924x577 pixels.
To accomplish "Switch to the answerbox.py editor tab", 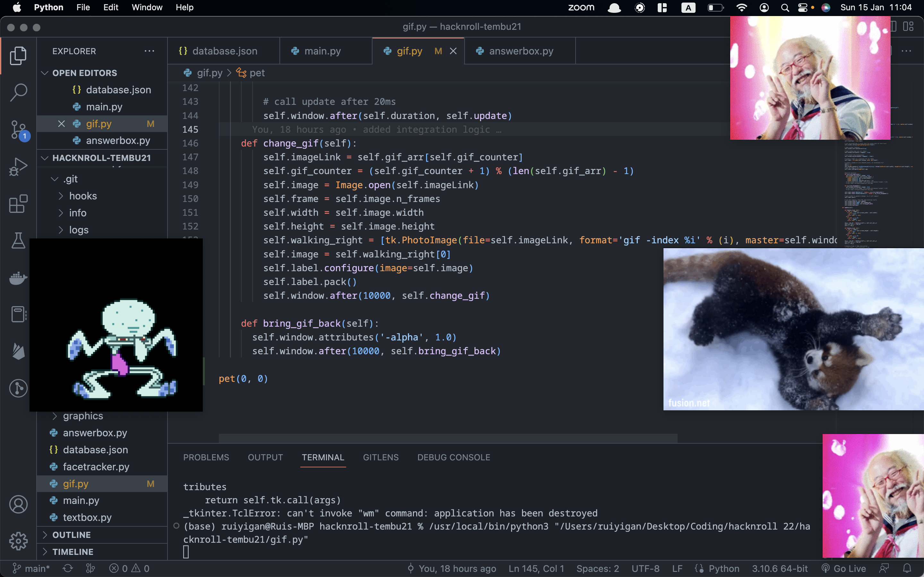I will [x=521, y=51].
